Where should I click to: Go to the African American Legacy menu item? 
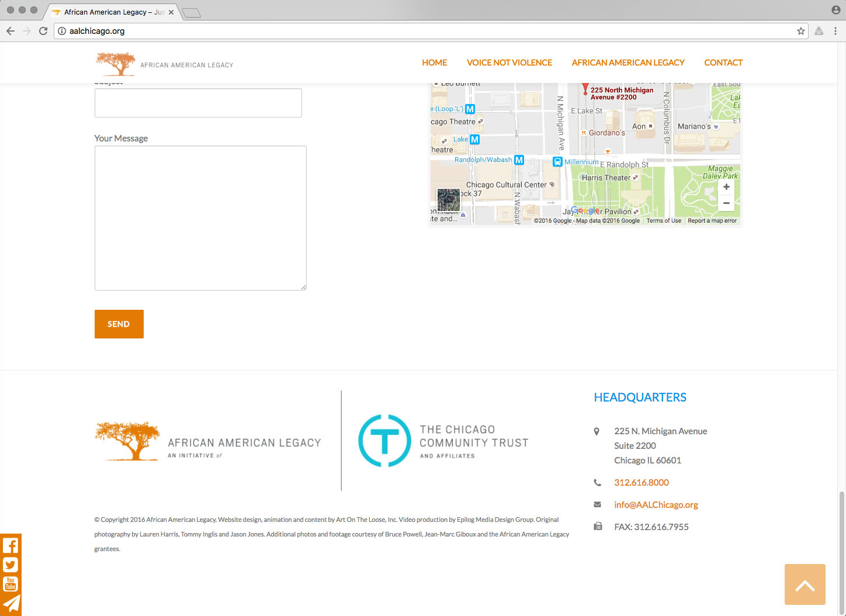[x=627, y=63]
